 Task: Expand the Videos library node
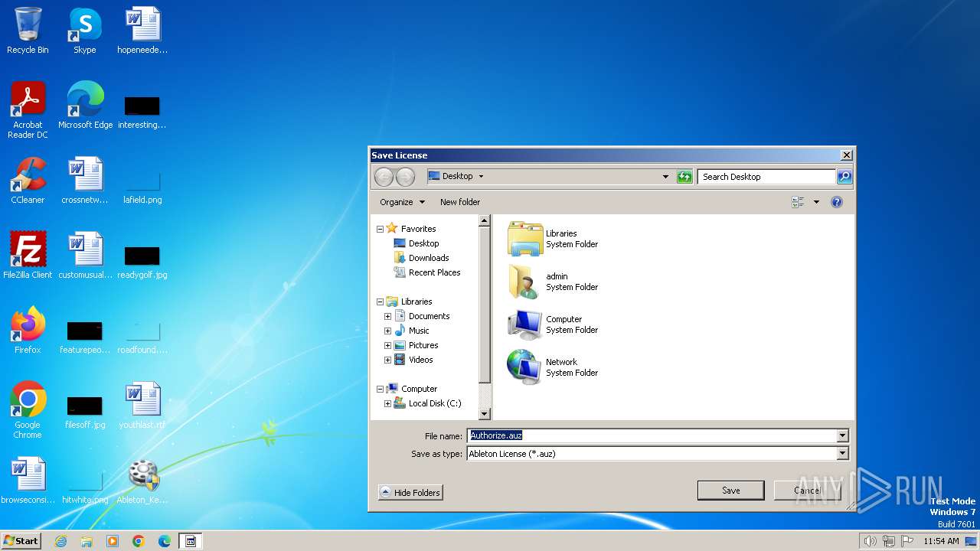coord(387,360)
